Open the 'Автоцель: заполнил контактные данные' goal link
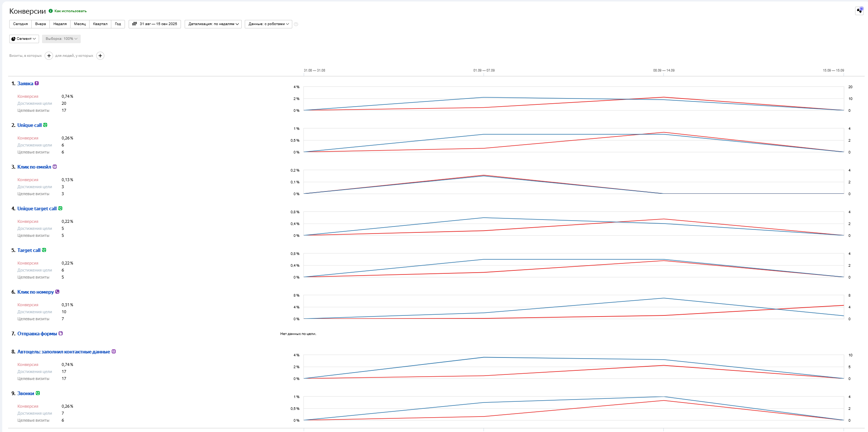The image size is (868, 432). [x=63, y=352]
